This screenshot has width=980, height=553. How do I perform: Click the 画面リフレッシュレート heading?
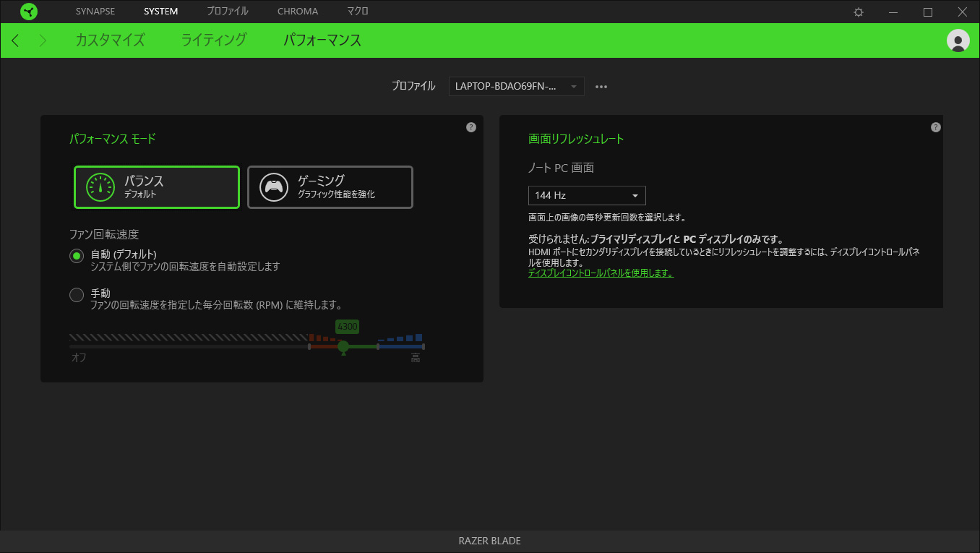[x=576, y=139]
